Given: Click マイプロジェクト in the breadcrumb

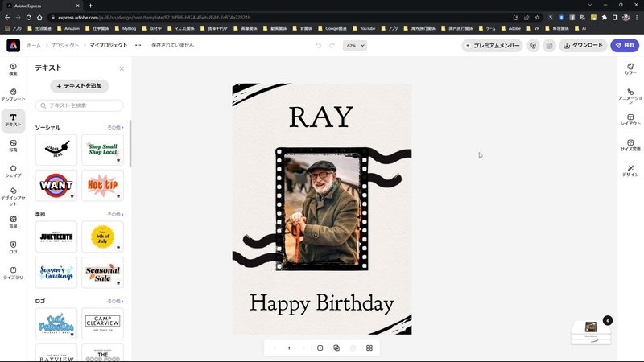Looking at the screenshot, I should pyautogui.click(x=109, y=45).
